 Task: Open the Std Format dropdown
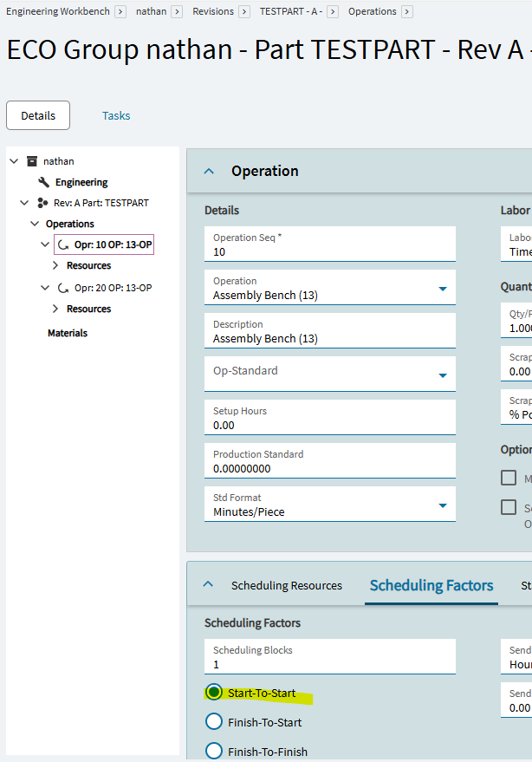coord(443,505)
